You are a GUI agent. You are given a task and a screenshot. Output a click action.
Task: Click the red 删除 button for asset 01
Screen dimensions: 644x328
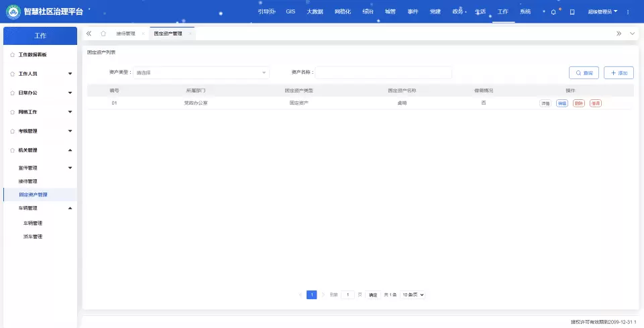coord(579,103)
